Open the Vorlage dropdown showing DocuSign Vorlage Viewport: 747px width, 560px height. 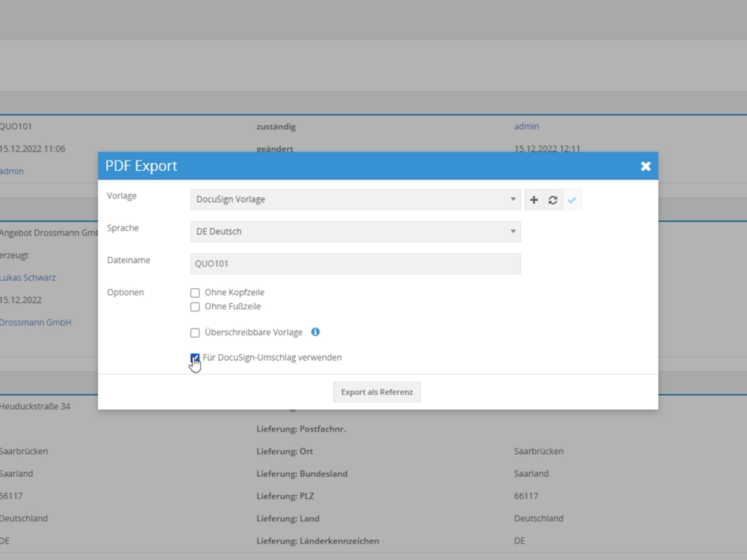tap(356, 199)
